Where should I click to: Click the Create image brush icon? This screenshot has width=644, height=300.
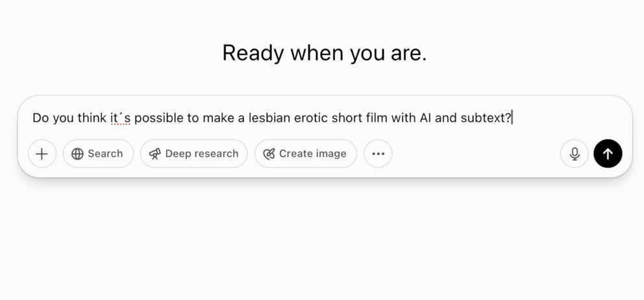click(x=269, y=154)
